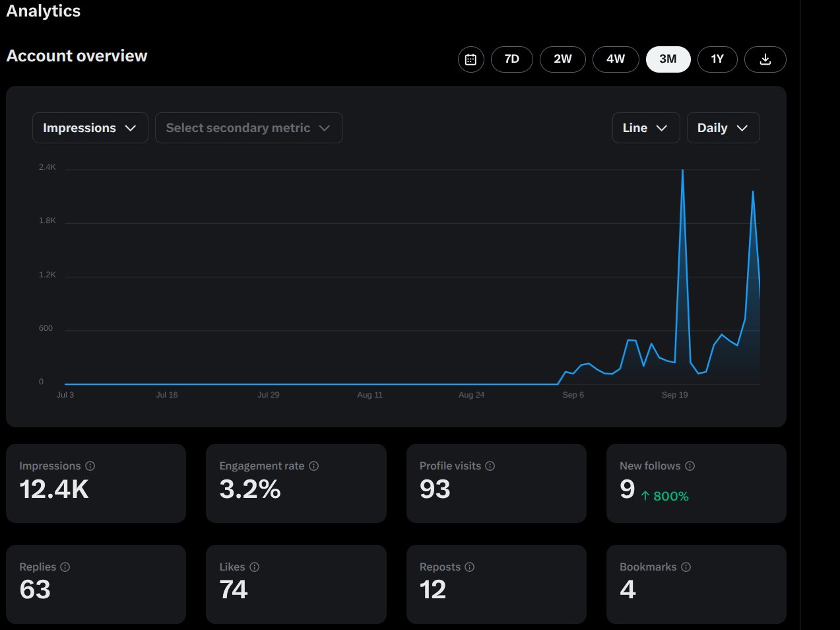This screenshot has width=840, height=630.
Task: Click the 63 replies value
Action: click(x=35, y=590)
